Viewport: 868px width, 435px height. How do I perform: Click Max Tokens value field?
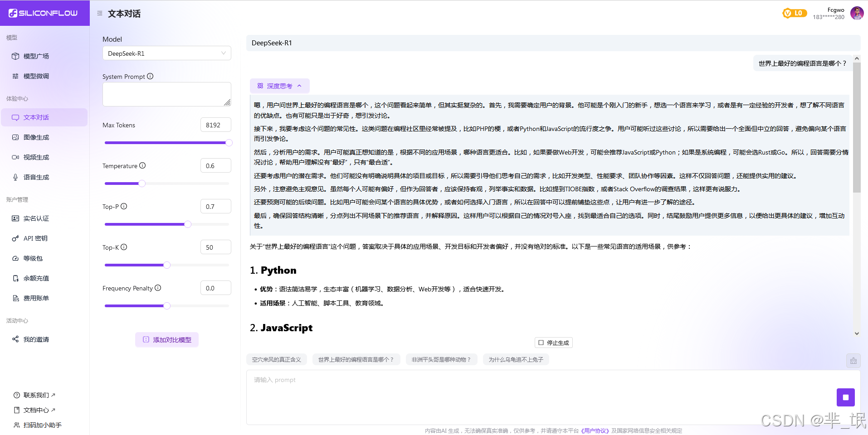tap(216, 125)
